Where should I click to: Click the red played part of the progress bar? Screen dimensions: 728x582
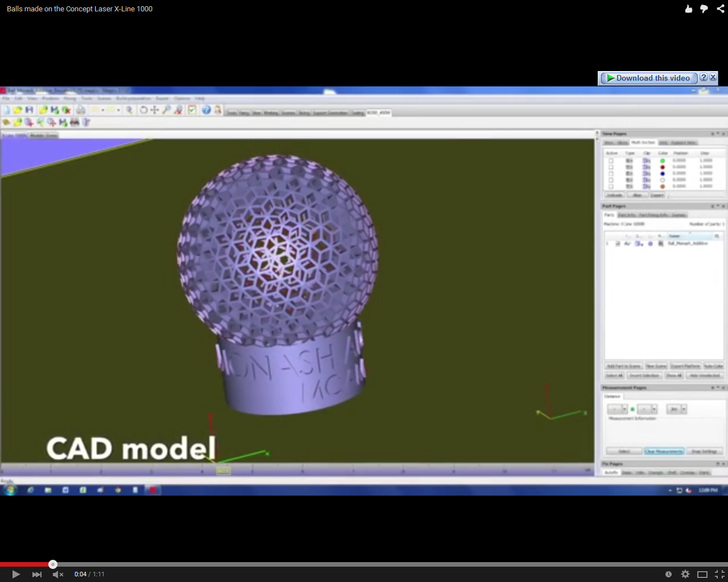point(26,564)
